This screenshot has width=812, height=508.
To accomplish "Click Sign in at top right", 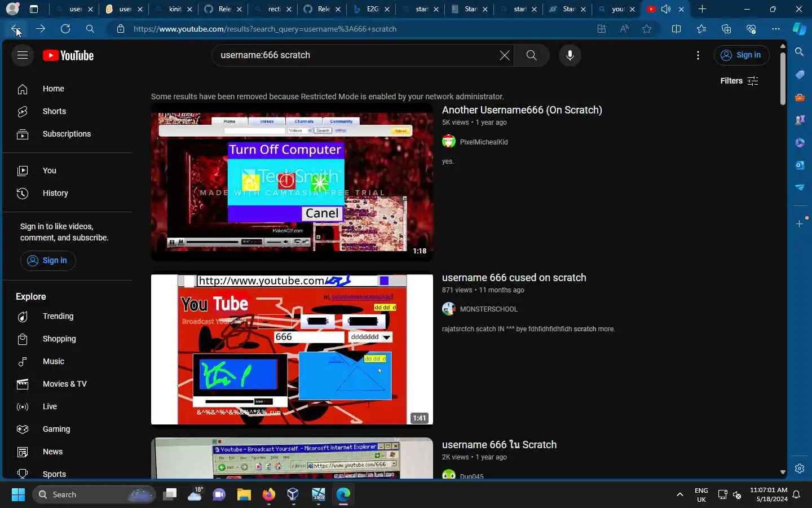I will tap(742, 55).
